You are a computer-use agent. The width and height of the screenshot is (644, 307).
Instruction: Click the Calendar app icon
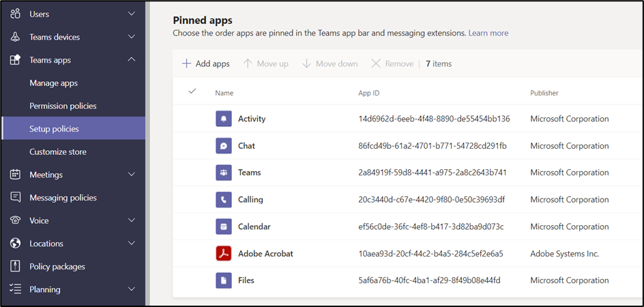click(224, 226)
